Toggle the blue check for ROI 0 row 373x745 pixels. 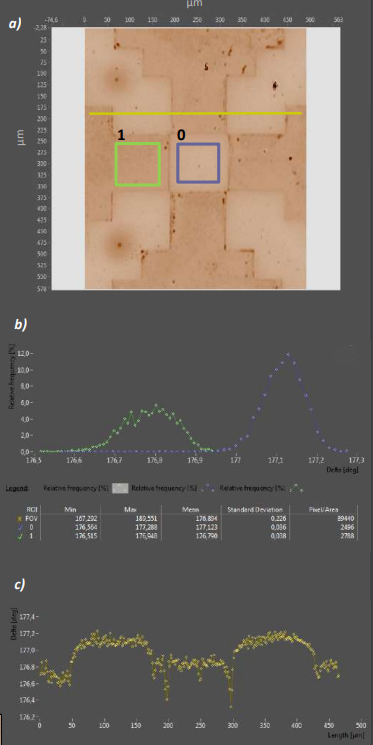pyautogui.click(x=19, y=526)
